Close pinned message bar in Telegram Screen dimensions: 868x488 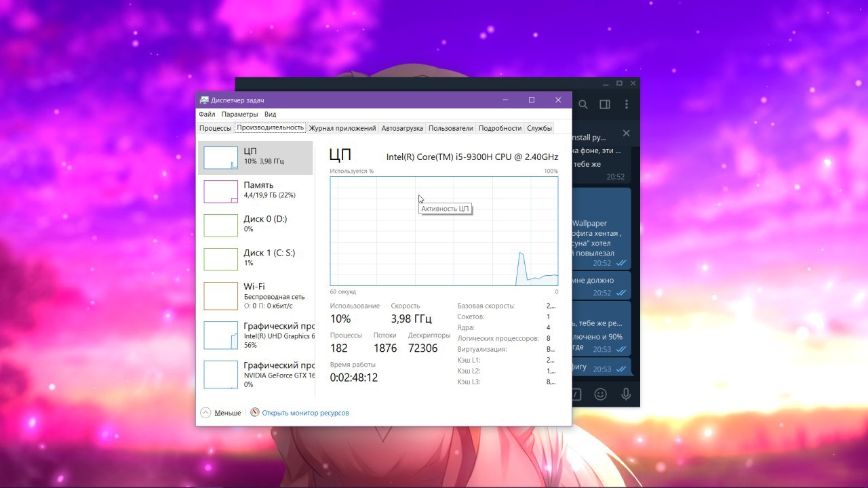coord(626,134)
